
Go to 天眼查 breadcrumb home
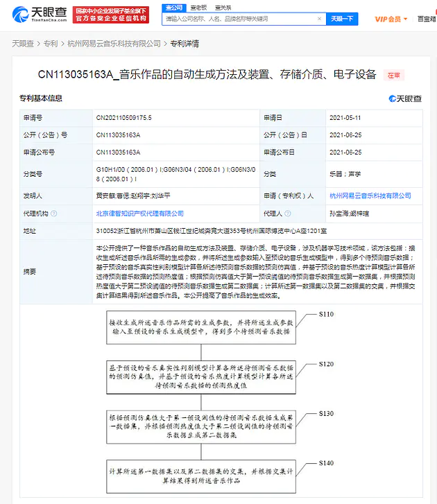click(23, 44)
